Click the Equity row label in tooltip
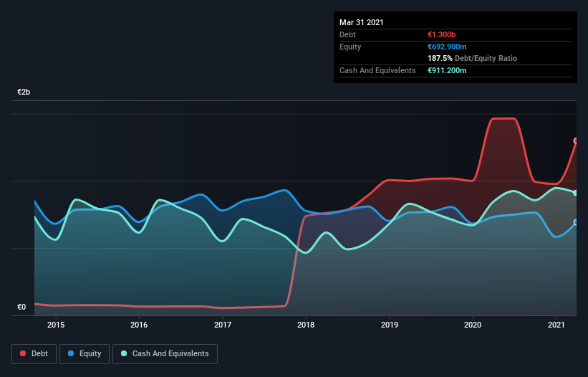The image size is (588, 377). coord(350,47)
